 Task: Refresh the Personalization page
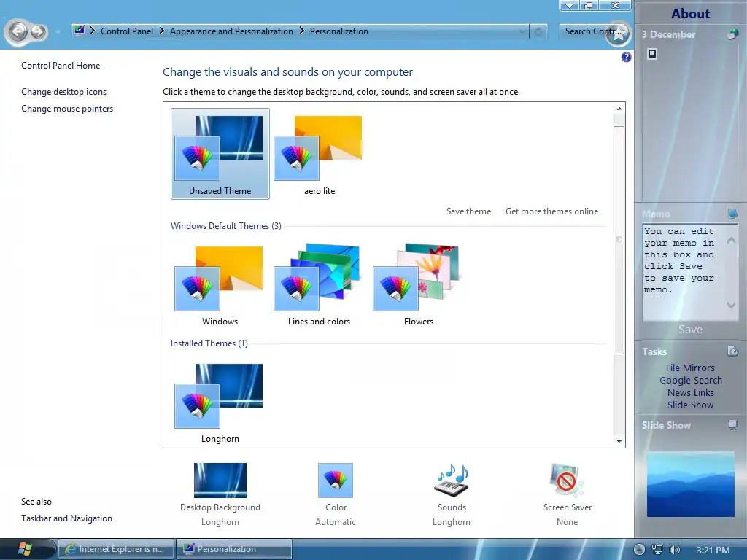538,31
